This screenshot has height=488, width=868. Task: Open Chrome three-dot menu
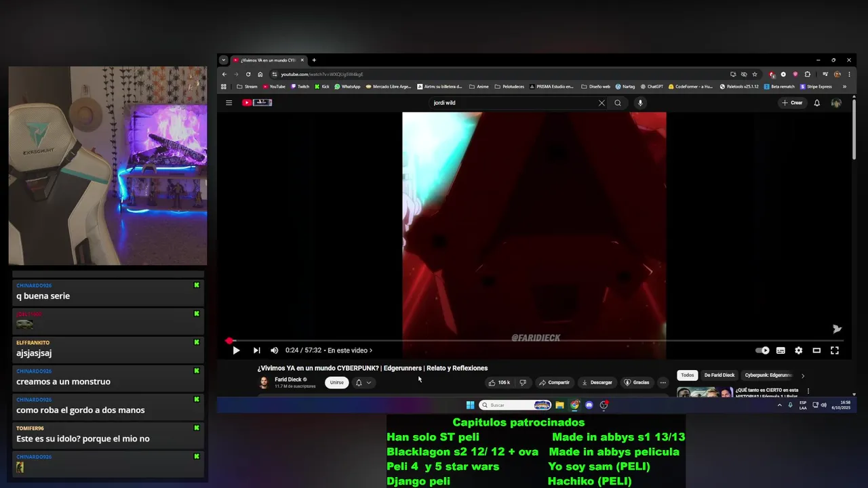pyautogui.click(x=849, y=75)
